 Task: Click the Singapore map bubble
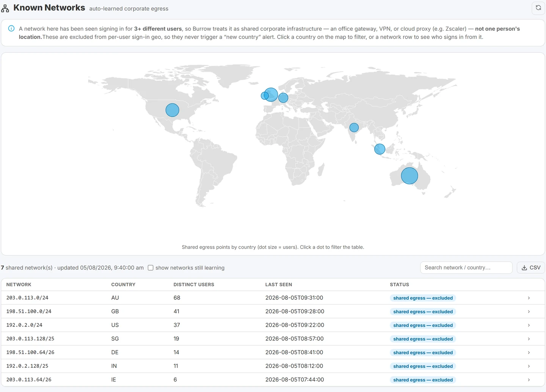tap(380, 149)
